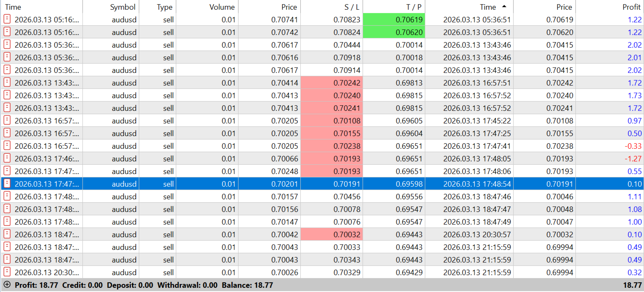This screenshot has height=292, width=644.
Task: Expand the summary with the plus icon beside Profit: 18.77
Action: tap(7, 285)
